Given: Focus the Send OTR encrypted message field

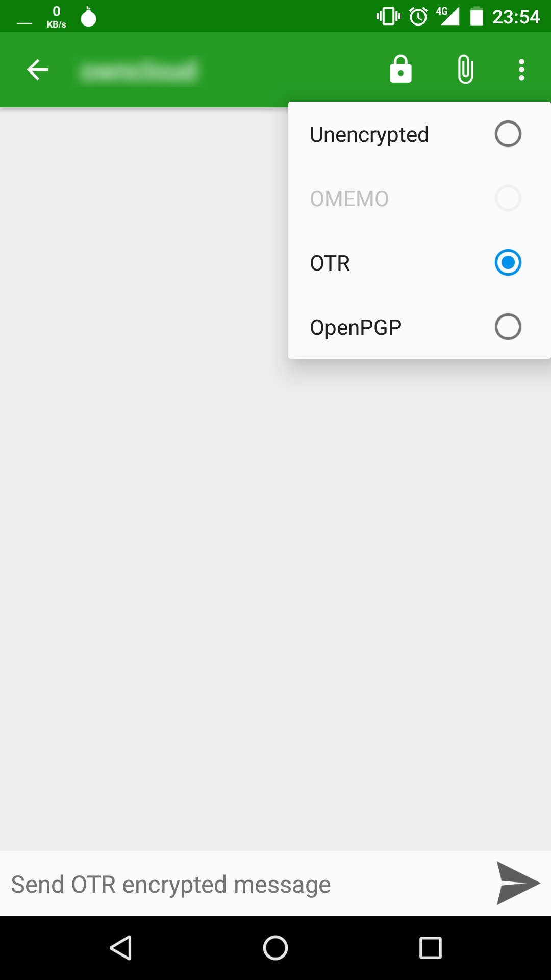Looking at the screenshot, I should pyautogui.click(x=245, y=885).
